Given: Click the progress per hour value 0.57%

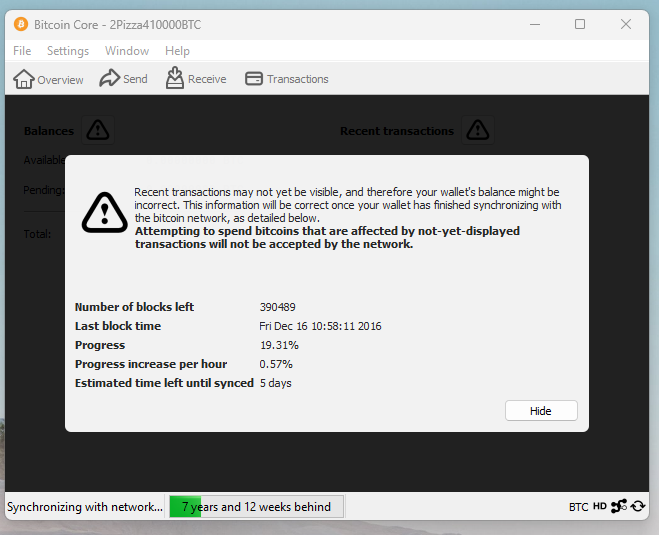Looking at the screenshot, I should tap(276, 364).
